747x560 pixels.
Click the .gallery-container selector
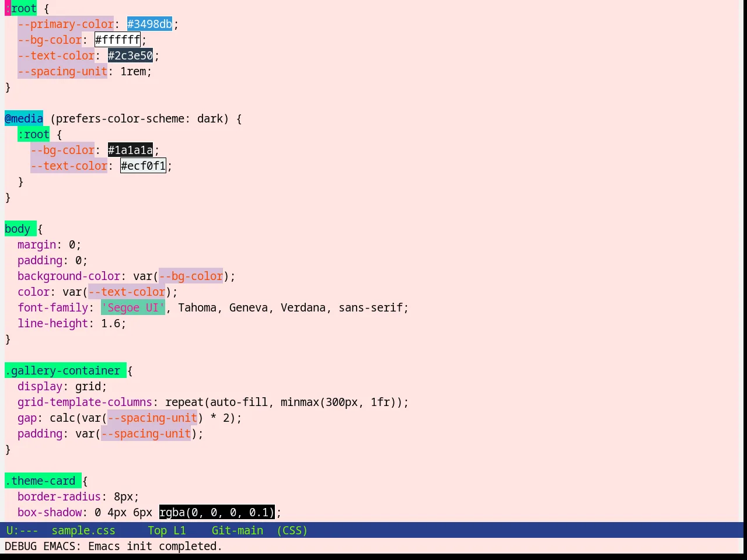[62, 370]
